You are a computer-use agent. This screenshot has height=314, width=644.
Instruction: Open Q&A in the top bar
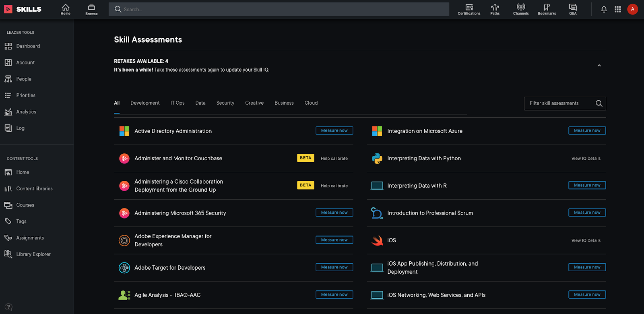tap(573, 9)
